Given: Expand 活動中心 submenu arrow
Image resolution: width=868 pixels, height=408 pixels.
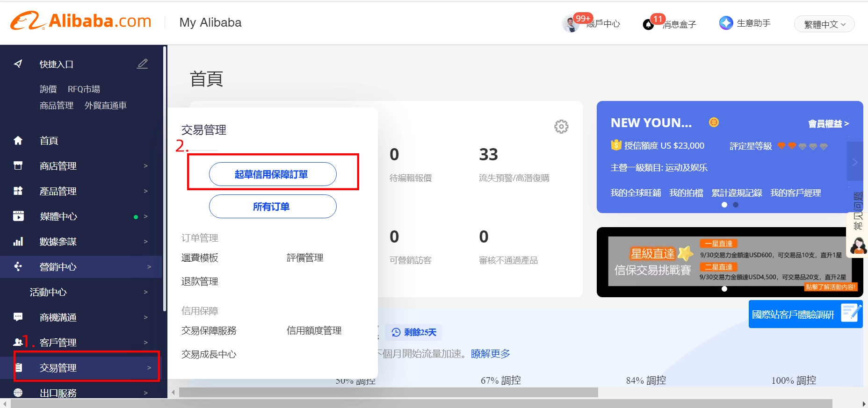Looking at the screenshot, I should coord(145,292).
